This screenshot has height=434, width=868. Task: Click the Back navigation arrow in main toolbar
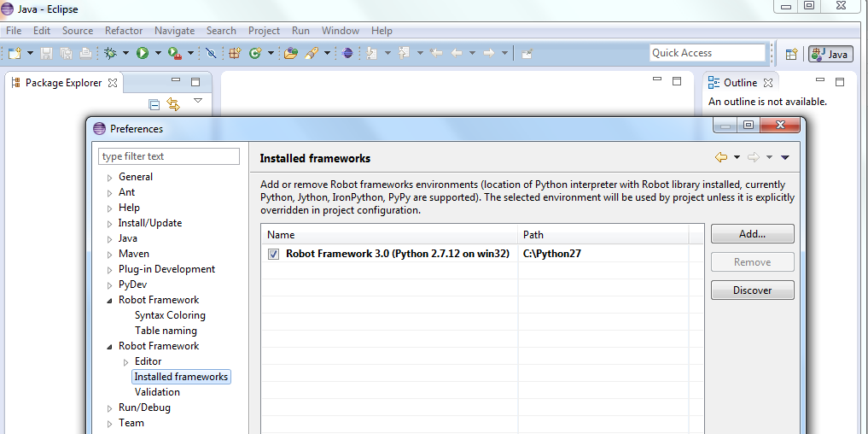click(x=457, y=53)
